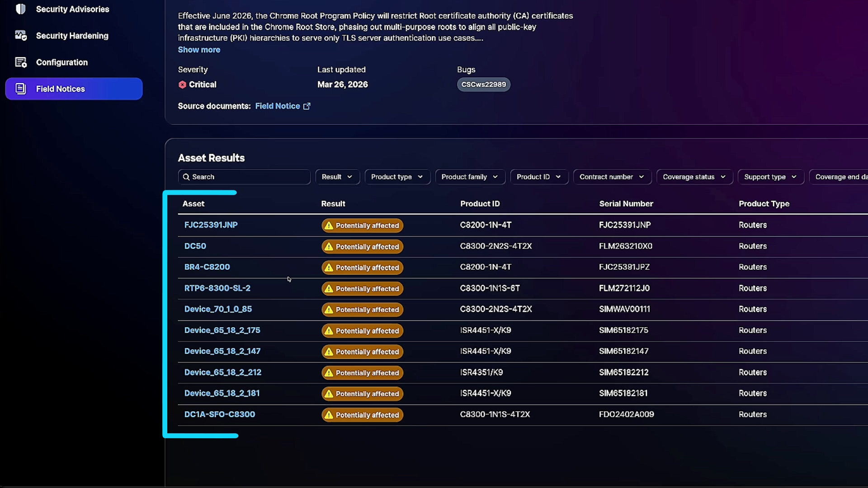Viewport: 868px width, 488px height.
Task: Click the Configuration sidebar icon
Action: [x=21, y=62]
